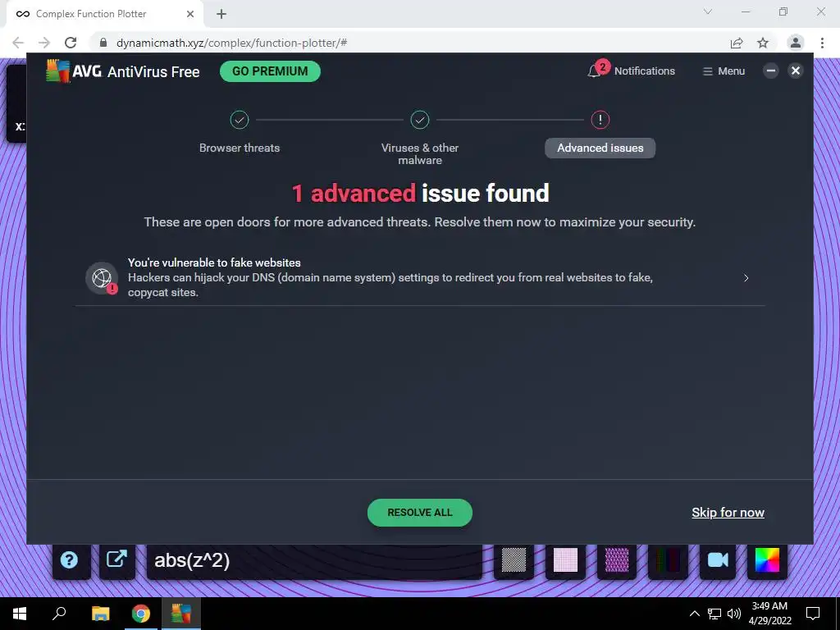840x630 pixels.
Task: Expand the fake websites issue chevron
Action: tap(746, 277)
